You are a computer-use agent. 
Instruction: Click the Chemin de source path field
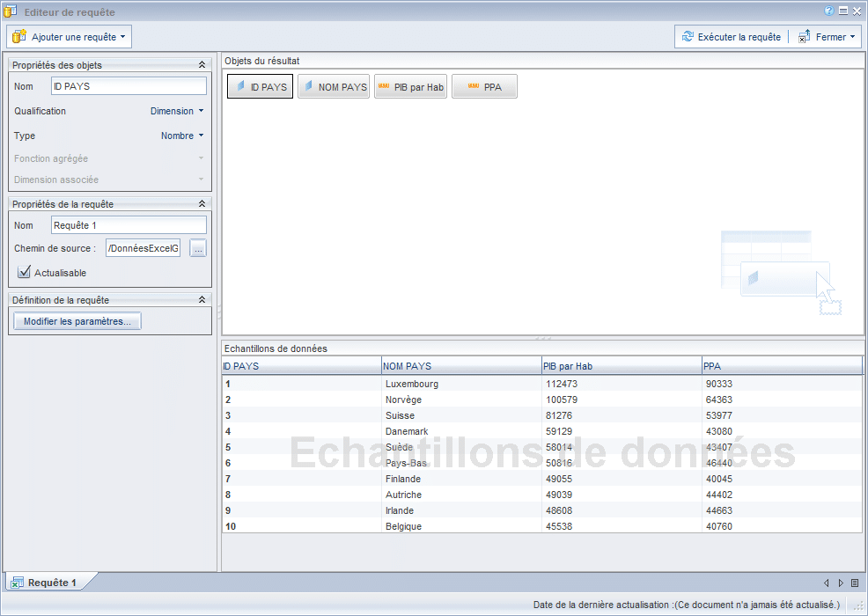tap(143, 248)
